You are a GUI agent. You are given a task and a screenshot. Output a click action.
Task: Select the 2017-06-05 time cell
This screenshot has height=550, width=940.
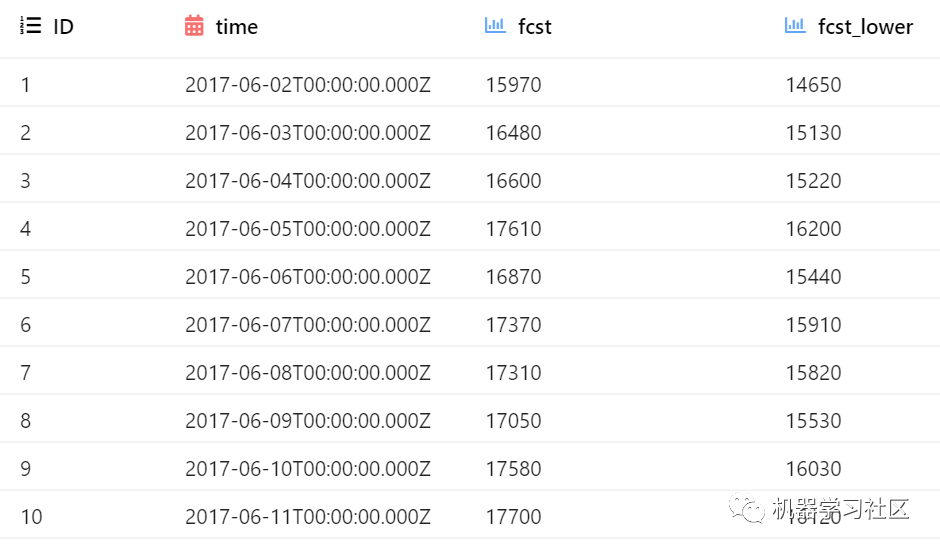click(307, 229)
